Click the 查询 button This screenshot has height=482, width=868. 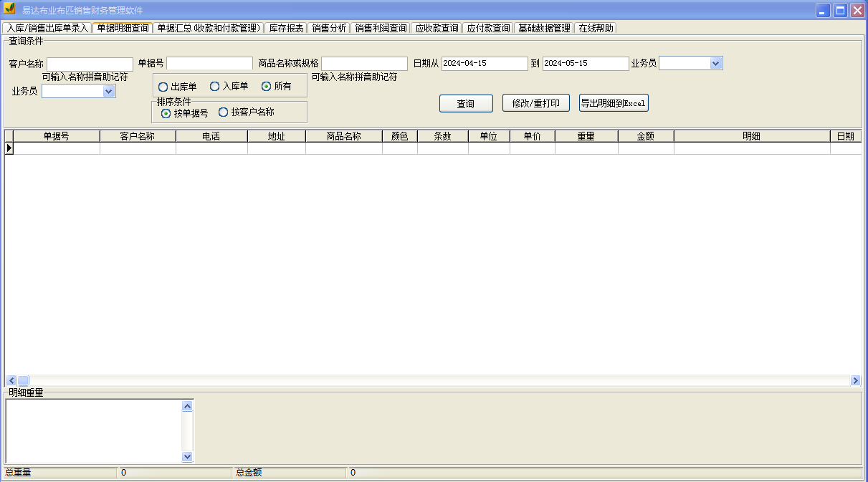click(466, 103)
